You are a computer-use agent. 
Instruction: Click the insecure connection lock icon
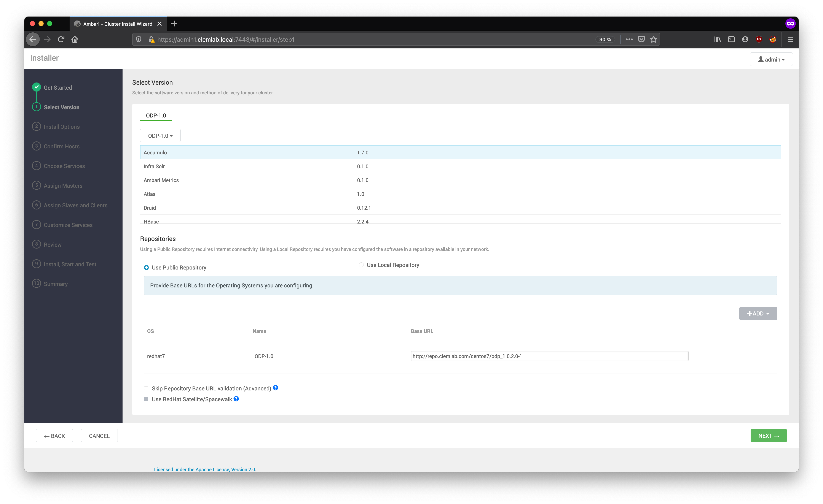click(151, 39)
